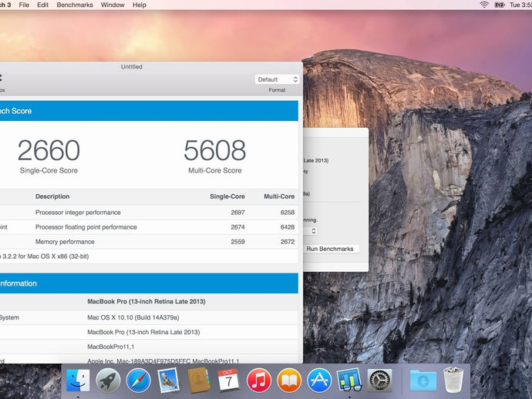This screenshot has height=399, width=532.
Task: Open Calendar icon showing Oct 7
Action: [228, 380]
